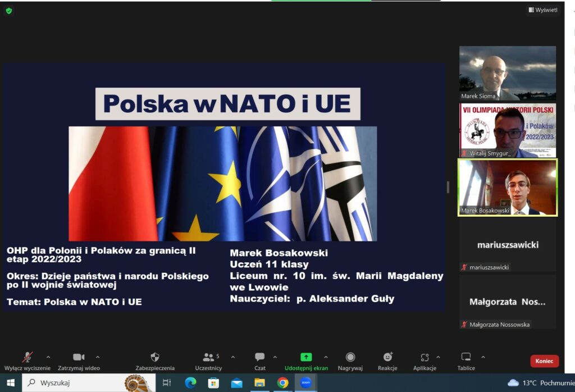Expand share screen options arrow
Screen dimensions: 575x392
click(326, 357)
